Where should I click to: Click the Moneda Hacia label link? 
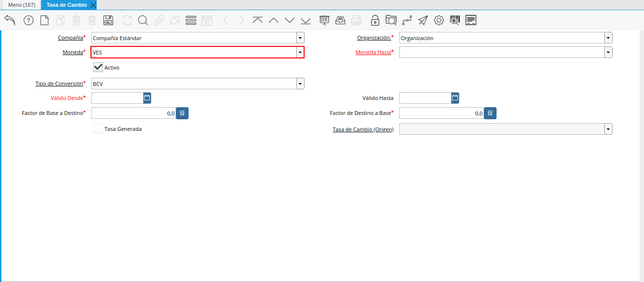pyautogui.click(x=373, y=52)
